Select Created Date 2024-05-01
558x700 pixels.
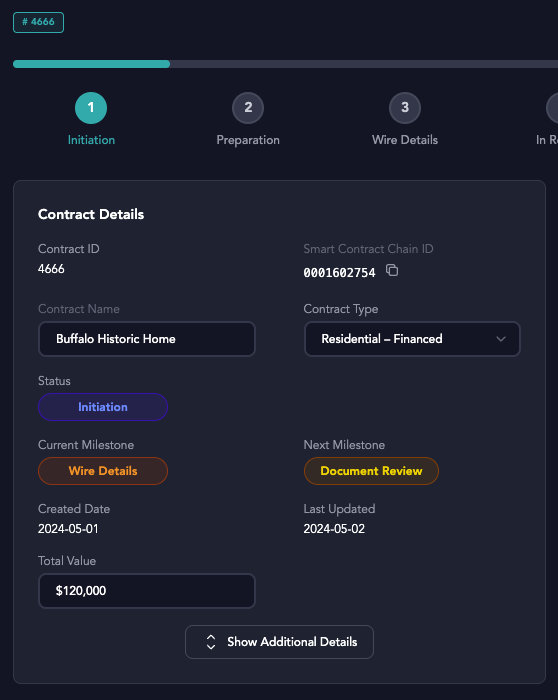coord(68,529)
